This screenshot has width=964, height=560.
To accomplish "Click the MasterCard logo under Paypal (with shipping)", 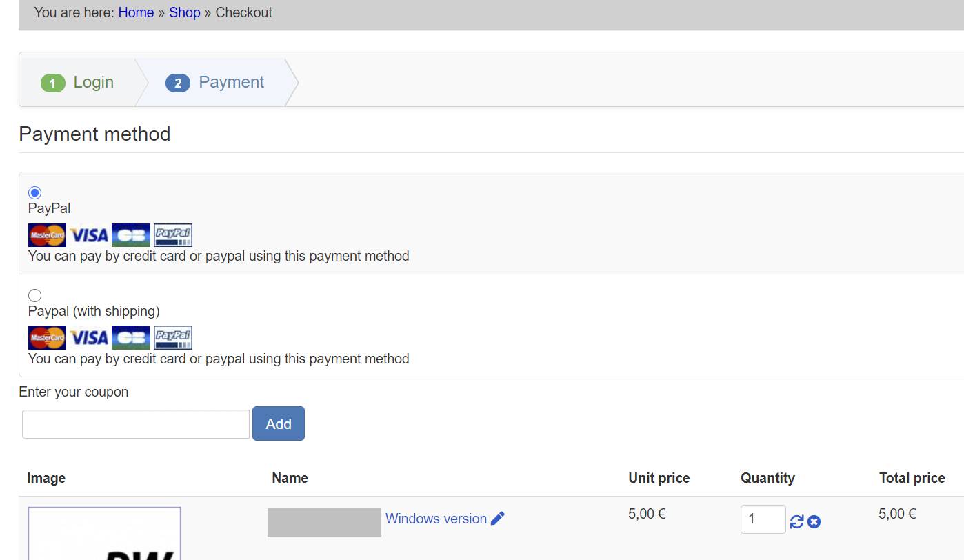I will [x=47, y=338].
